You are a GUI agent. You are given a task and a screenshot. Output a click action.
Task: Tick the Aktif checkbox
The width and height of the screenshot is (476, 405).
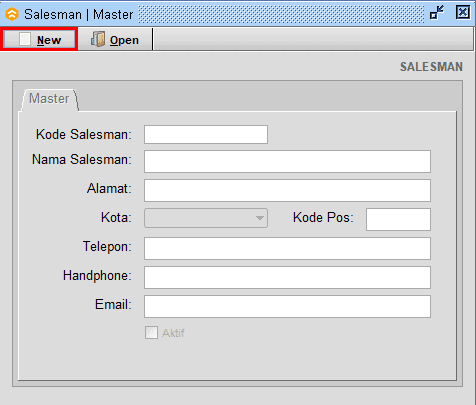(151, 333)
